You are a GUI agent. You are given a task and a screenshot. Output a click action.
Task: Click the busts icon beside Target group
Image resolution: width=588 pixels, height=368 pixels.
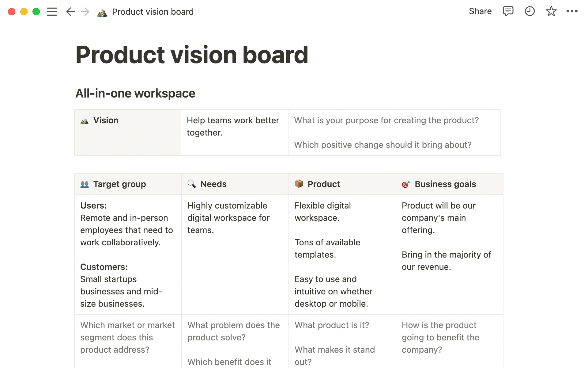pyautogui.click(x=84, y=184)
